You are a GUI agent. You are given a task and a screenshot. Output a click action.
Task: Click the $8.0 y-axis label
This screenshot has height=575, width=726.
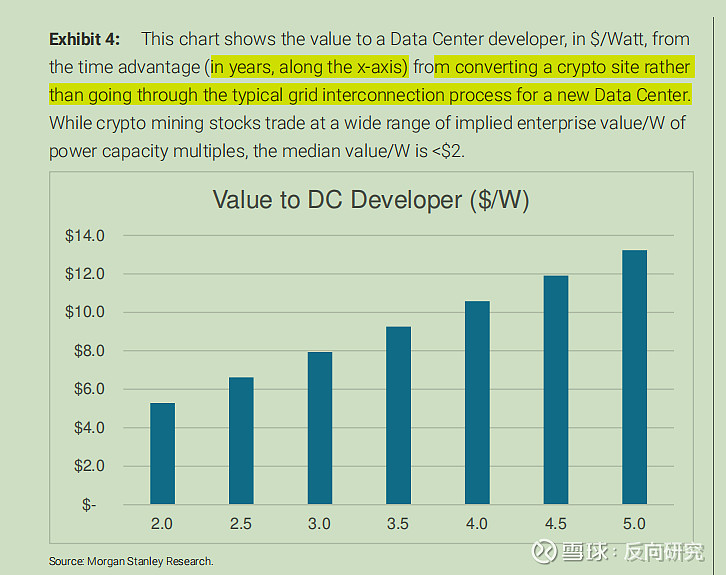tap(89, 351)
